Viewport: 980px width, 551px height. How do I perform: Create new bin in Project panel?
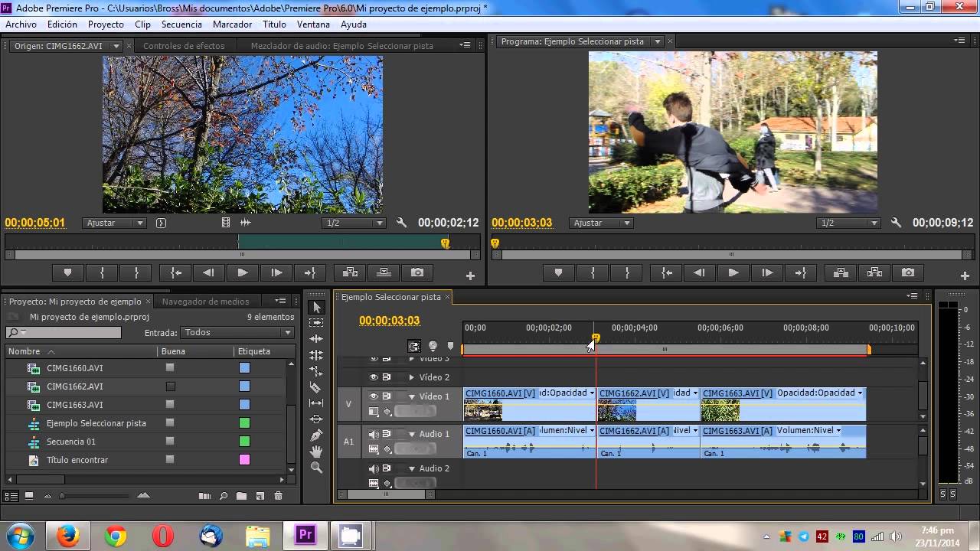point(242,496)
